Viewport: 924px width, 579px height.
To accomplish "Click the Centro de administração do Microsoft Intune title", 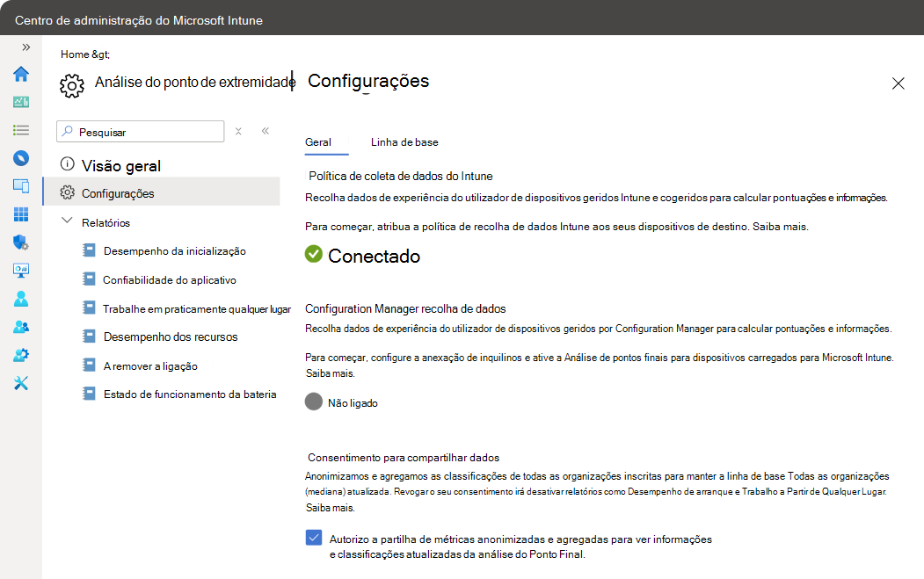I will [x=139, y=20].
